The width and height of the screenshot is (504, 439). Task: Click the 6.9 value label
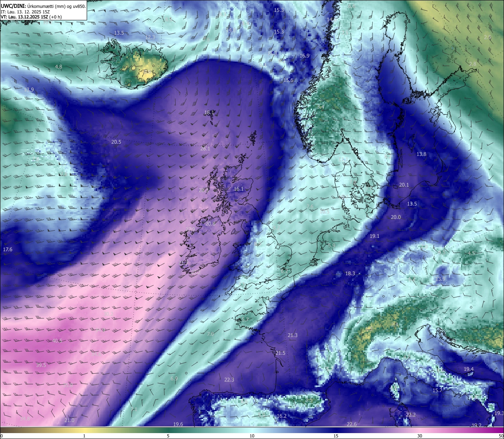(174, 379)
